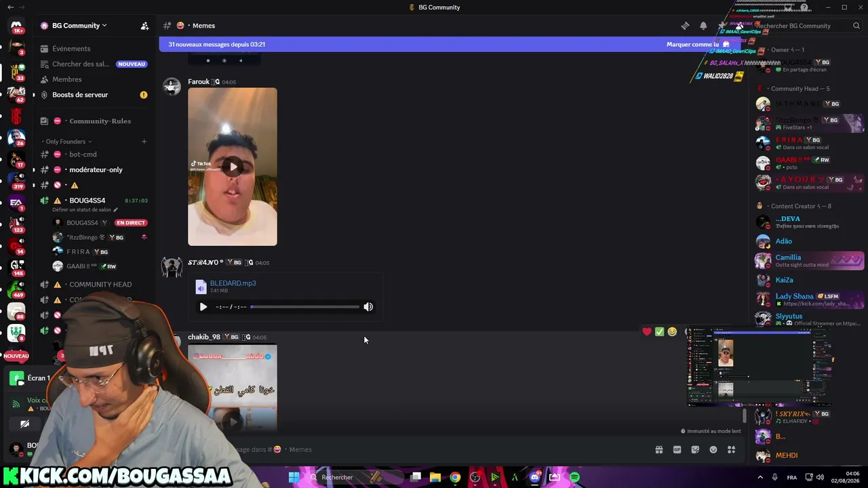Open the GIF picker

(677, 449)
